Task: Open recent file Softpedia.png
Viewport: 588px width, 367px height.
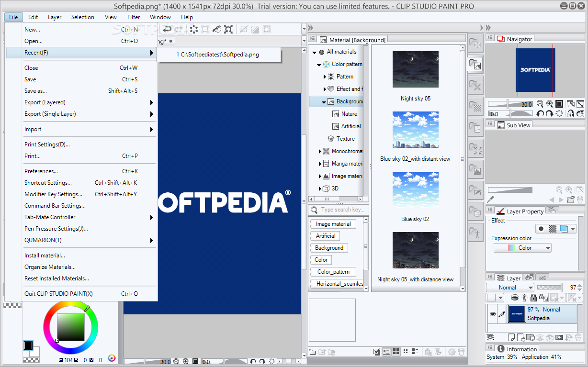Action: pyautogui.click(x=218, y=55)
